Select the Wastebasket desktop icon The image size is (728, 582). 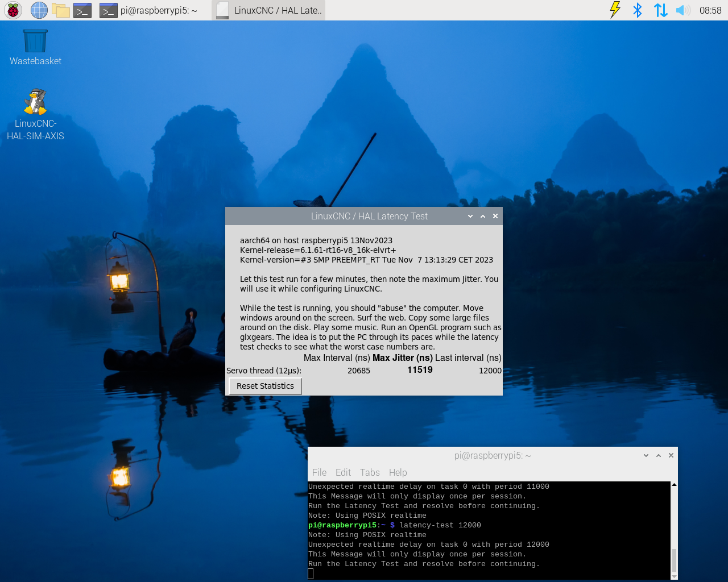coord(35,48)
